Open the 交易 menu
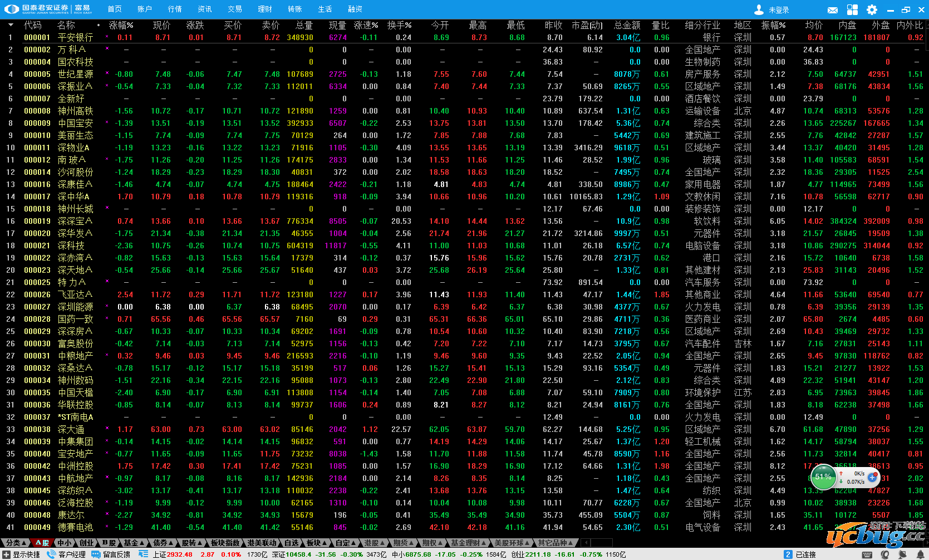929x560 pixels. (235, 9)
